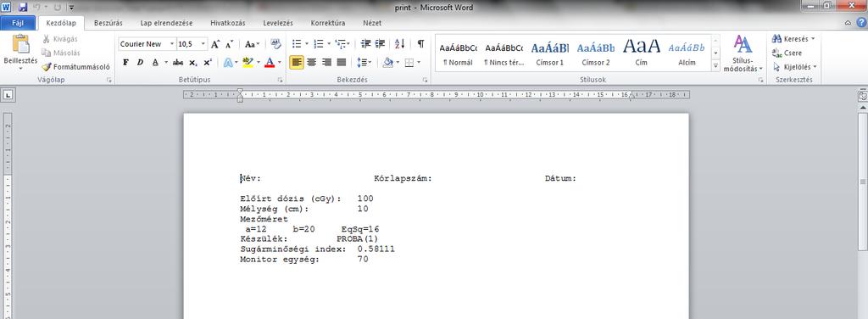Toggle italic formatting with the D button
Screen dimensions: 868x319
click(140, 63)
